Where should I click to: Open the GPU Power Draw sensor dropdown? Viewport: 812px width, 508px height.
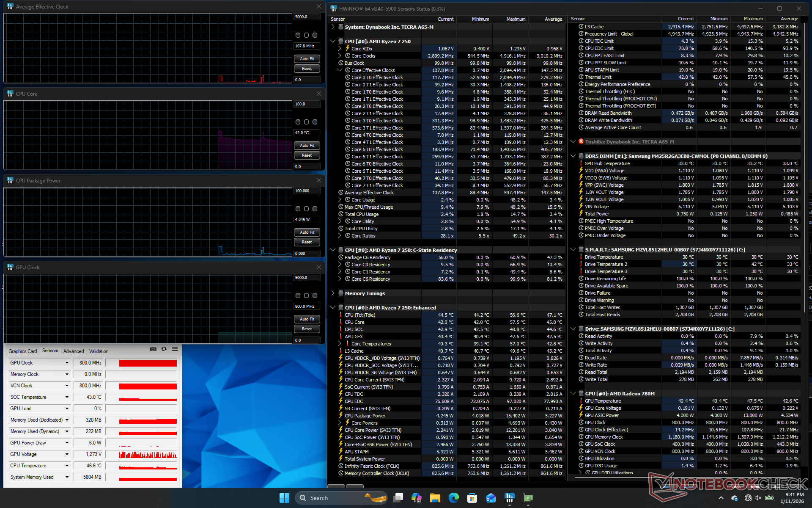67,443
